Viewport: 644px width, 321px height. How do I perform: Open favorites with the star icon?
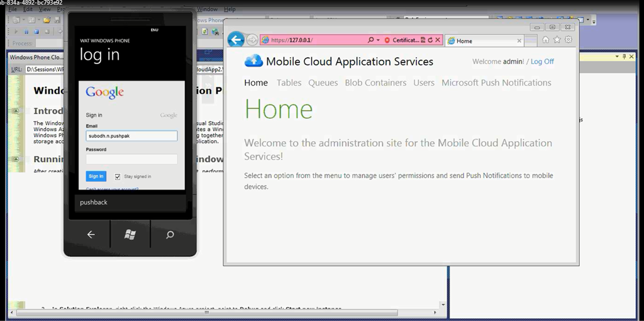(x=557, y=40)
